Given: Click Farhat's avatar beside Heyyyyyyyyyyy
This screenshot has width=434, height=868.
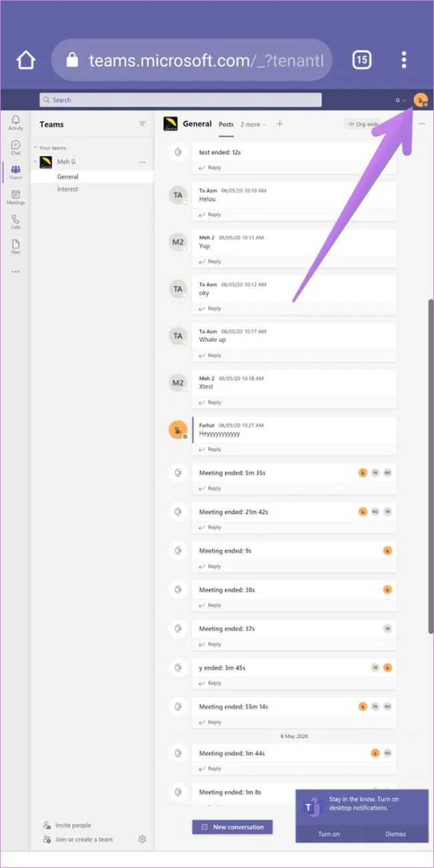Looking at the screenshot, I should point(178,430).
